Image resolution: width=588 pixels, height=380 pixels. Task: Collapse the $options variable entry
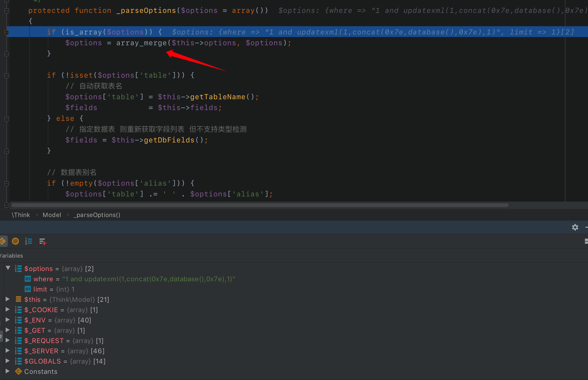coord(8,268)
